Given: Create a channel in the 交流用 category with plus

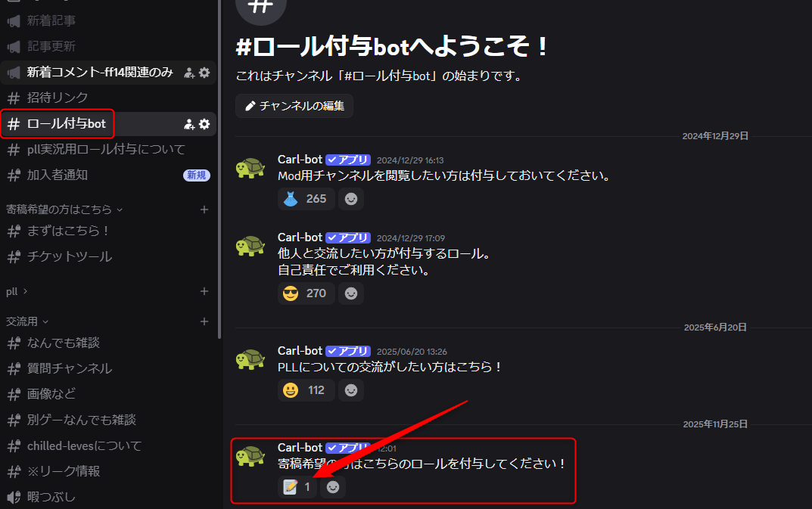Looking at the screenshot, I should (x=204, y=321).
